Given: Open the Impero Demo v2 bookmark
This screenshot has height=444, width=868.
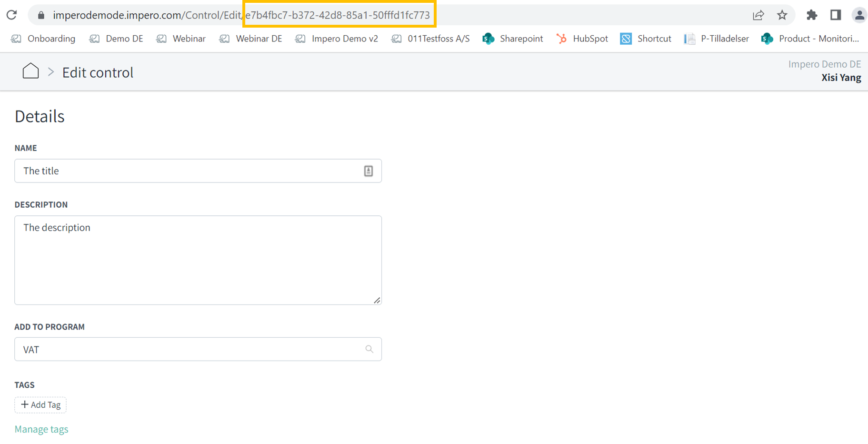Looking at the screenshot, I should pyautogui.click(x=337, y=39).
